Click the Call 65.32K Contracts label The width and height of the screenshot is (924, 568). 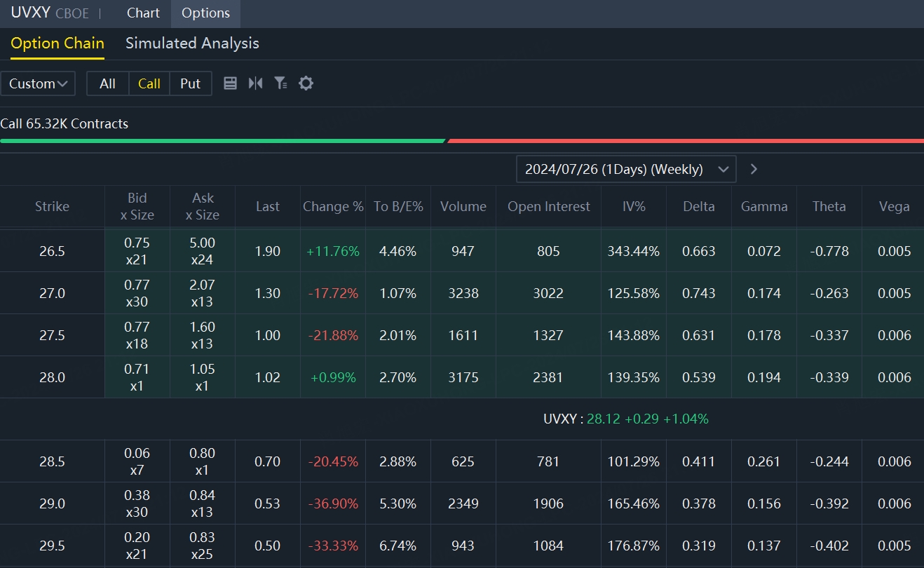[64, 124]
